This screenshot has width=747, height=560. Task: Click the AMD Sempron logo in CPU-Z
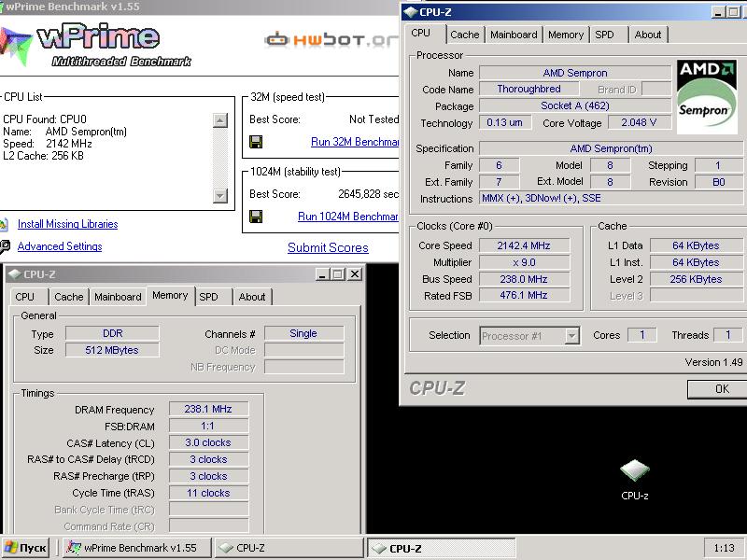click(x=707, y=96)
